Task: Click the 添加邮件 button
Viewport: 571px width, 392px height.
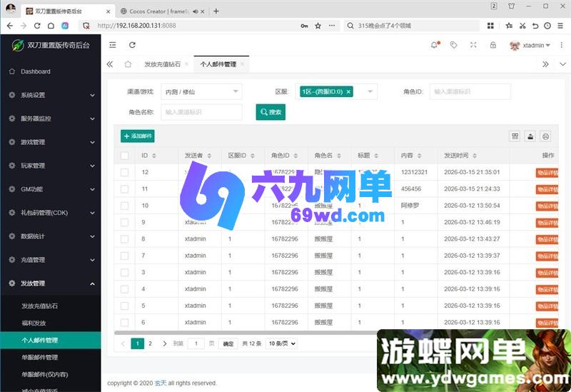Action: point(138,136)
